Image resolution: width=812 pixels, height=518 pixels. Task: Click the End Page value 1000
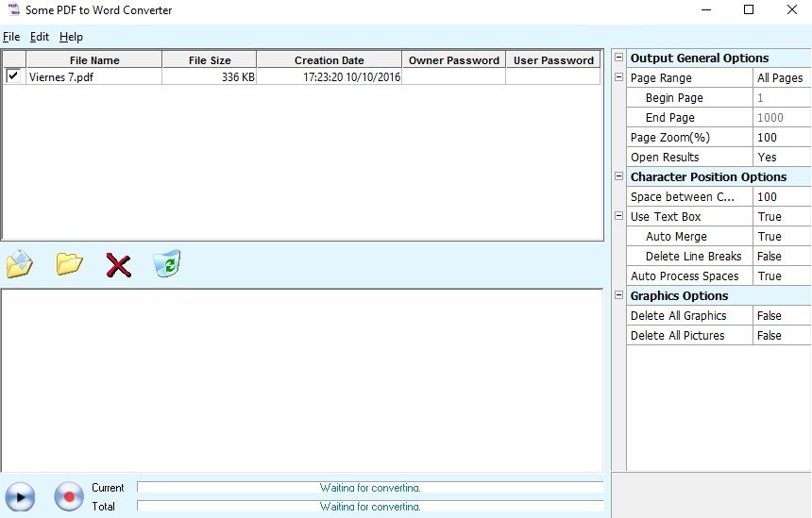coord(782,117)
